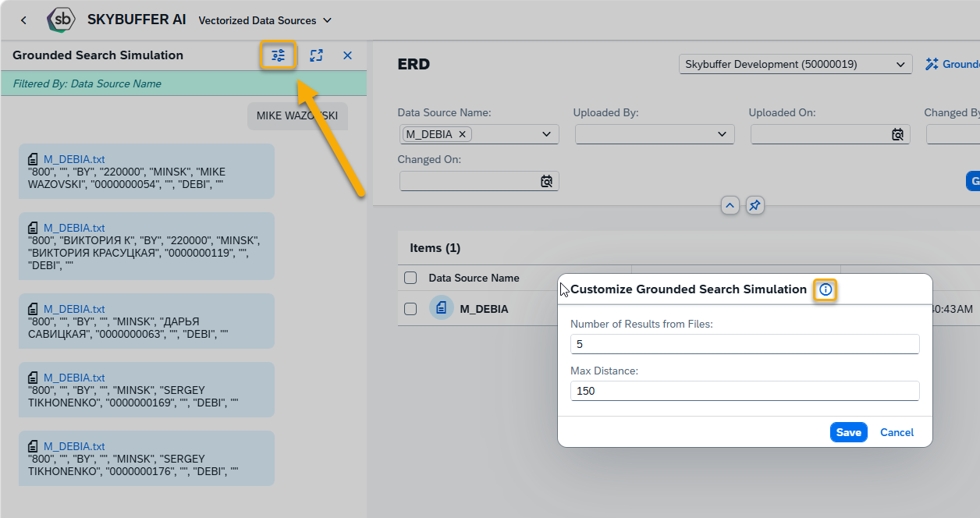Click the back arrow in the header
980x518 pixels.
(x=23, y=20)
